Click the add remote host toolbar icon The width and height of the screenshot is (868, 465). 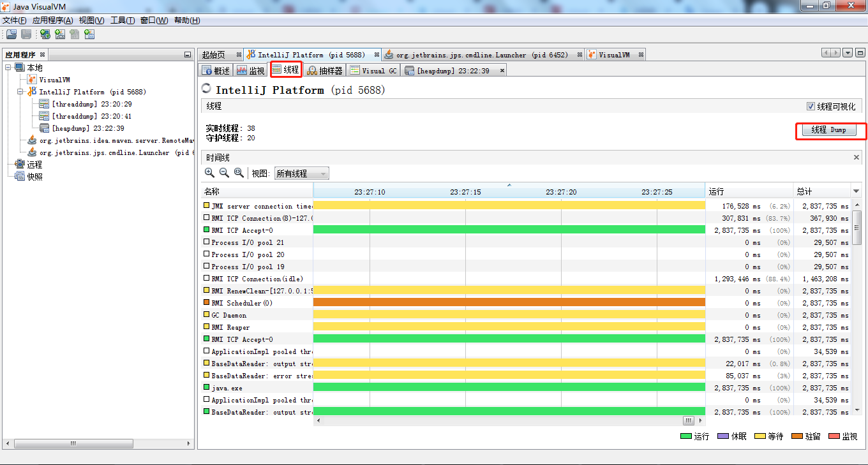click(x=45, y=34)
